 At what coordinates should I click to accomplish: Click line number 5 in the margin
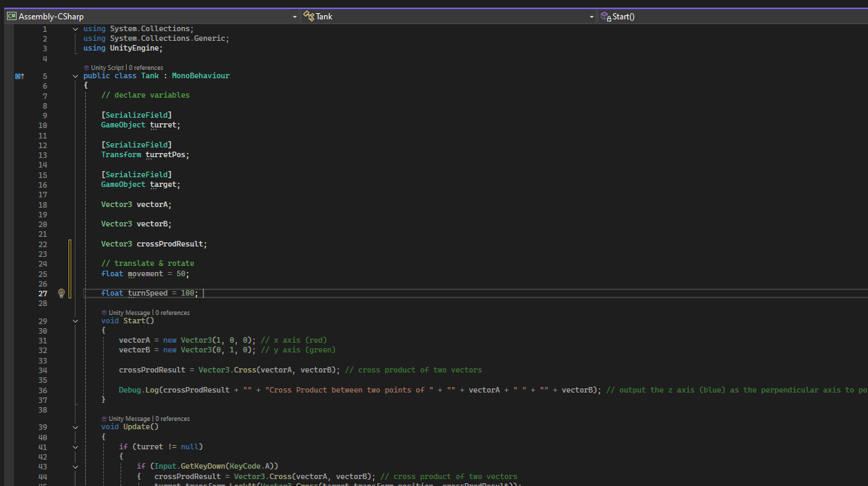coord(45,76)
